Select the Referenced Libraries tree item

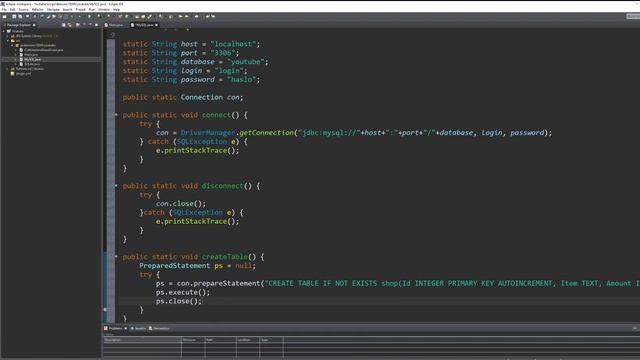click(x=30, y=69)
